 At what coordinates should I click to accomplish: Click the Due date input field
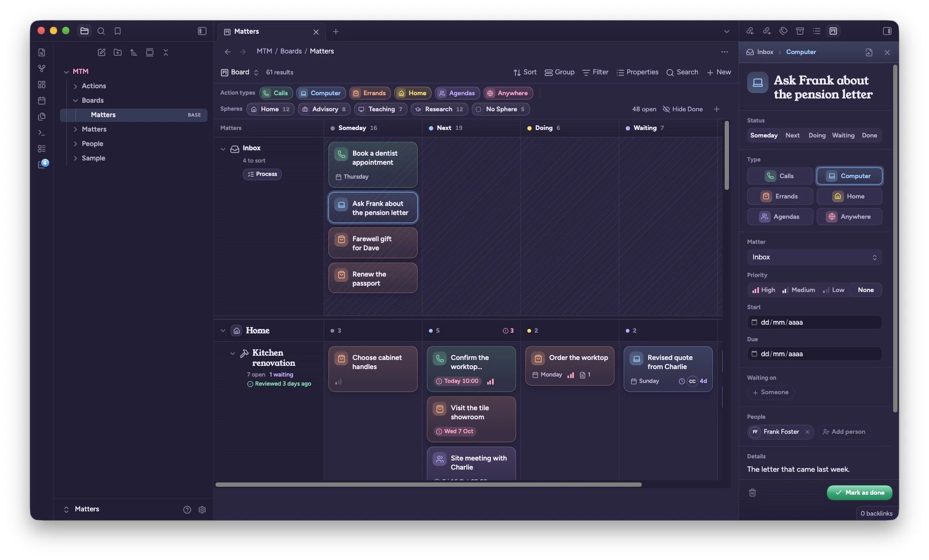(x=815, y=354)
